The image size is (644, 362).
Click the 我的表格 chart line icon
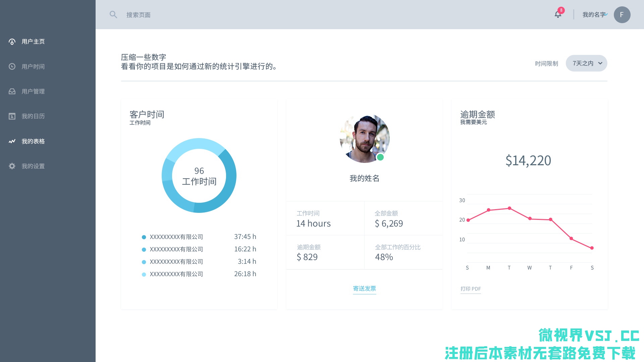(12, 141)
